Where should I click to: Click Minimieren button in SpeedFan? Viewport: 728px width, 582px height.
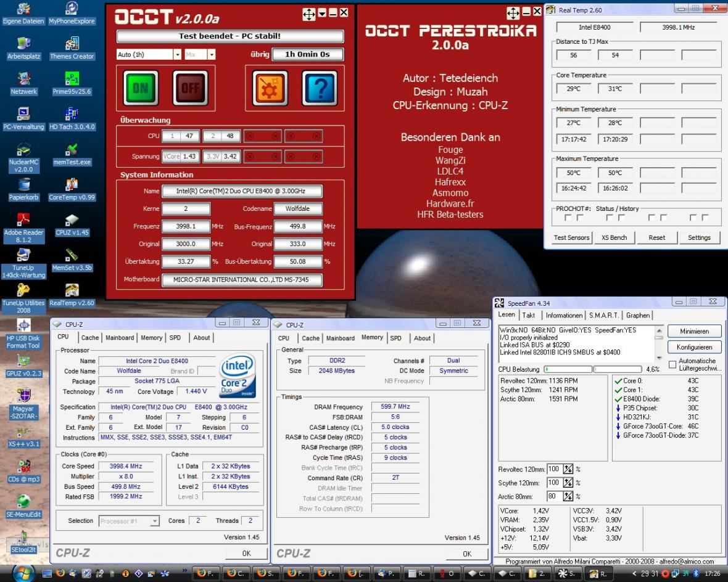point(694,331)
